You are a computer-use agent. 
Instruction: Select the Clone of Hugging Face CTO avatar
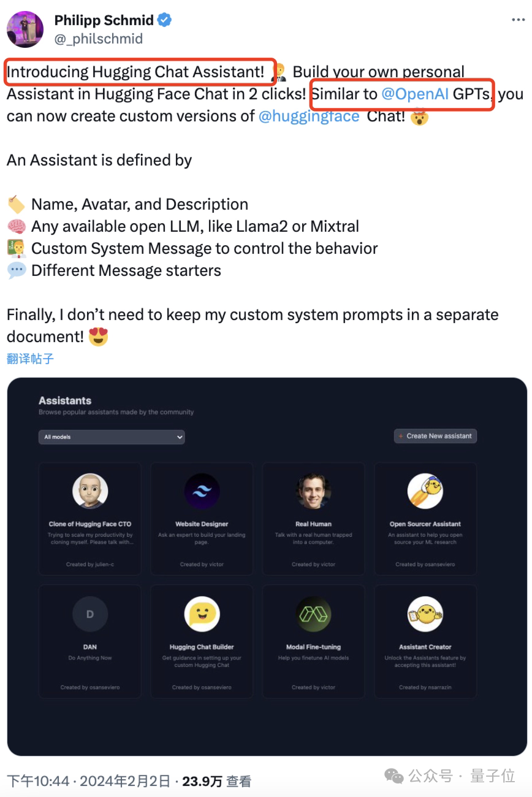89,489
